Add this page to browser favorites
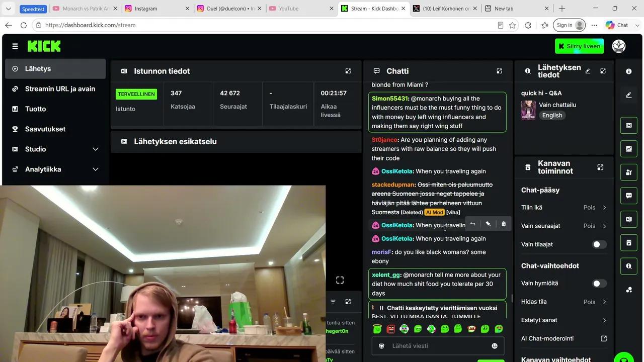This screenshot has width=644, height=362. 513,25
